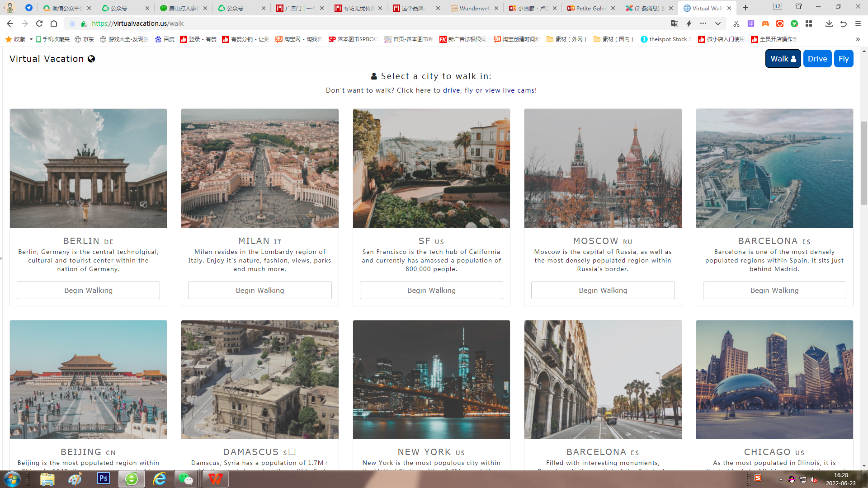The width and height of the screenshot is (868, 488).
Task: Click the browser back arrow
Action: tap(10, 23)
